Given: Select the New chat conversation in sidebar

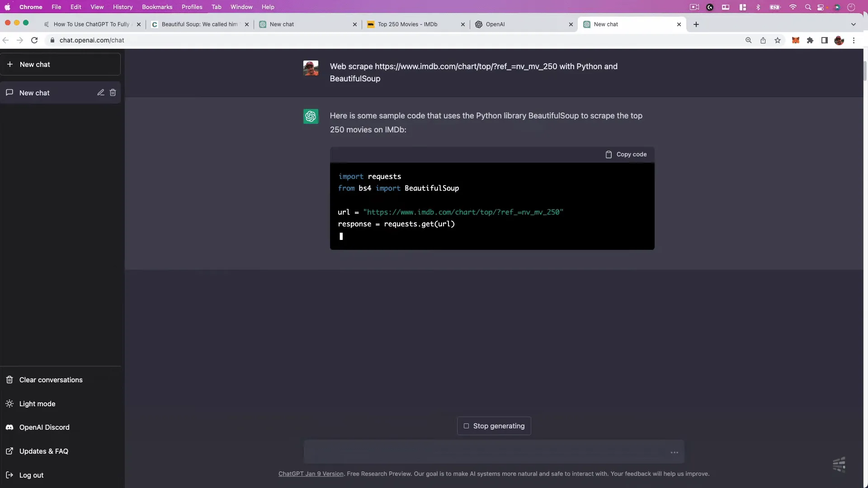Looking at the screenshot, I should pos(60,93).
